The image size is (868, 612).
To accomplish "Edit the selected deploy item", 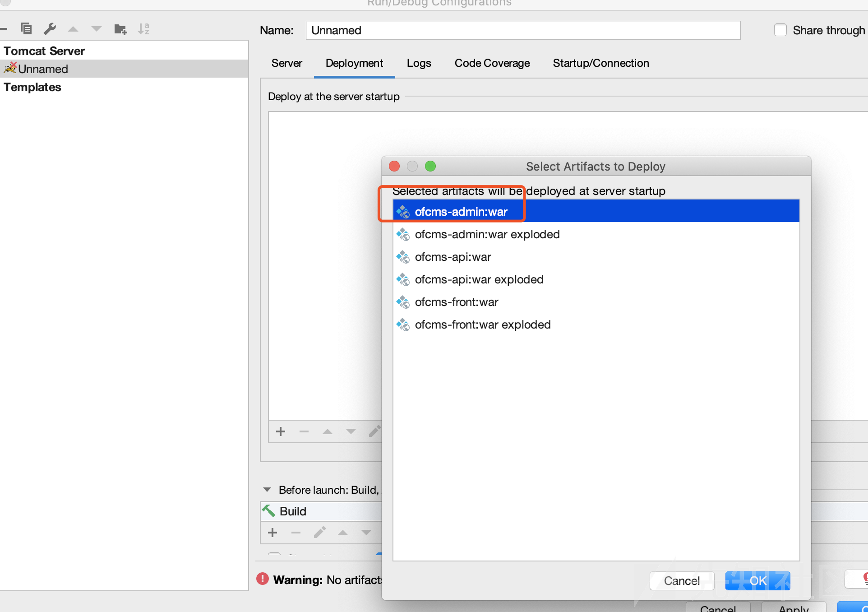I will point(374,431).
